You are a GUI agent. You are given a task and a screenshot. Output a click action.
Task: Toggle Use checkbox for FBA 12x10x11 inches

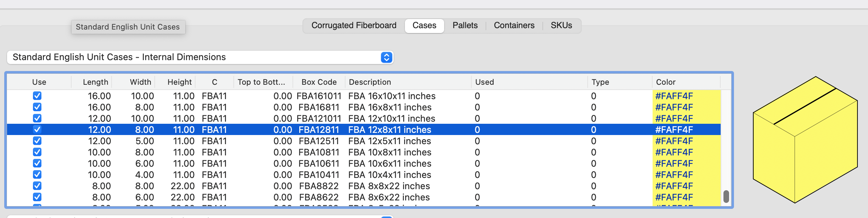[x=37, y=118]
